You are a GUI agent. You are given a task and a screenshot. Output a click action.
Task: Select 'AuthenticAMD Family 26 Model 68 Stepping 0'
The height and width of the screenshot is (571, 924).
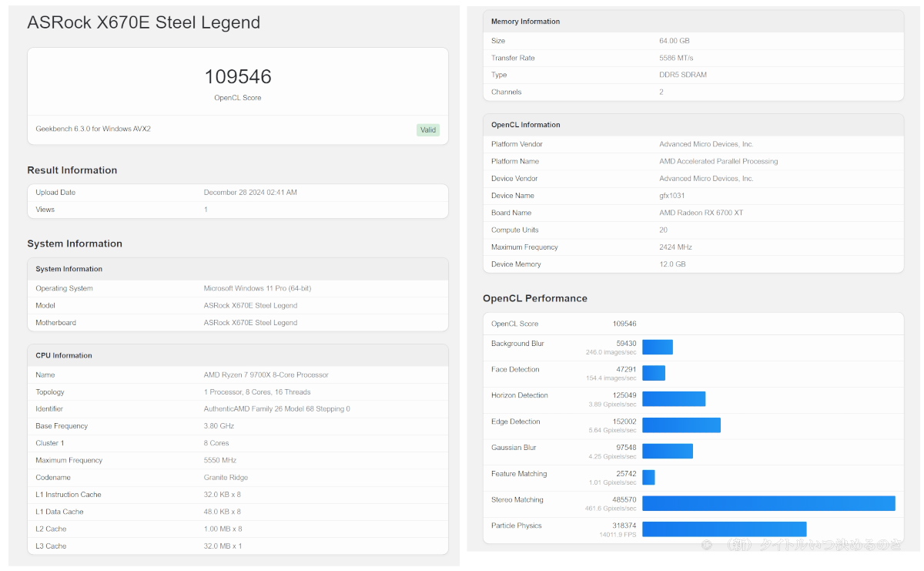click(277, 409)
